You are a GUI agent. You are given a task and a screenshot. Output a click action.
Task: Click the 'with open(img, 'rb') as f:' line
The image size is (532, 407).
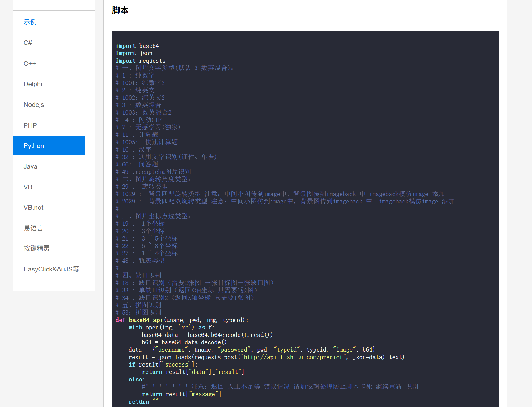[171, 327]
